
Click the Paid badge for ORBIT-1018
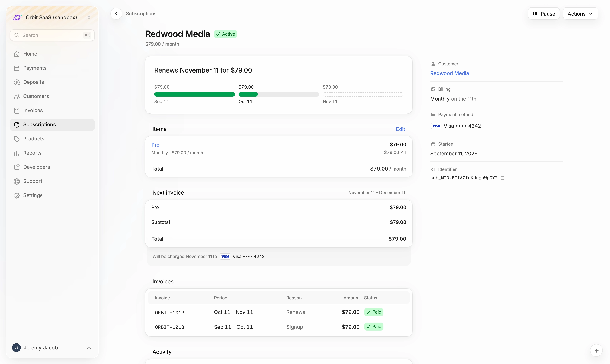click(374, 327)
